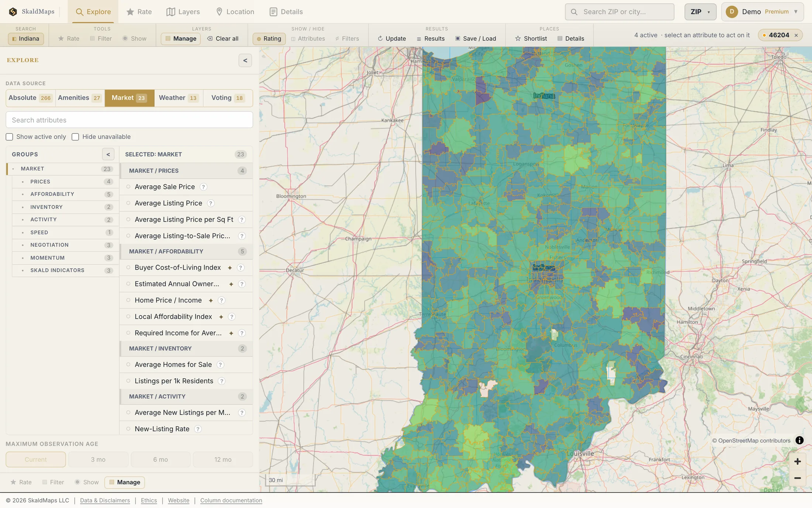The image size is (812, 508).
Task: Enable Show active only checkbox
Action: (9, 137)
